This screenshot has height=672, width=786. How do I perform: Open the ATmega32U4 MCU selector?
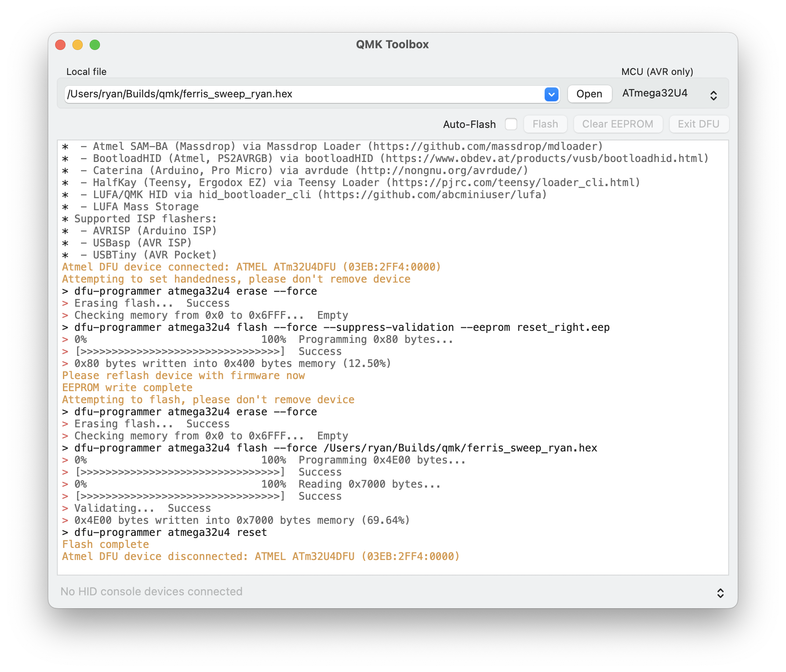669,94
